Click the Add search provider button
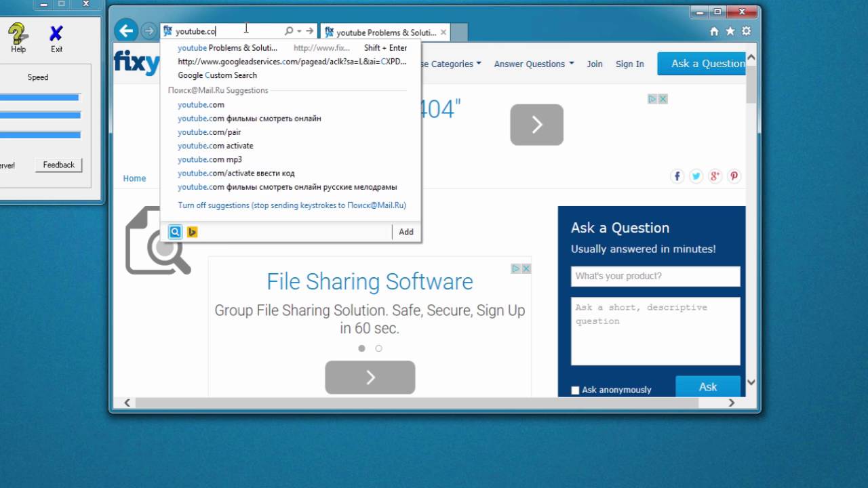Viewport: 868px width, 488px height. pos(406,232)
